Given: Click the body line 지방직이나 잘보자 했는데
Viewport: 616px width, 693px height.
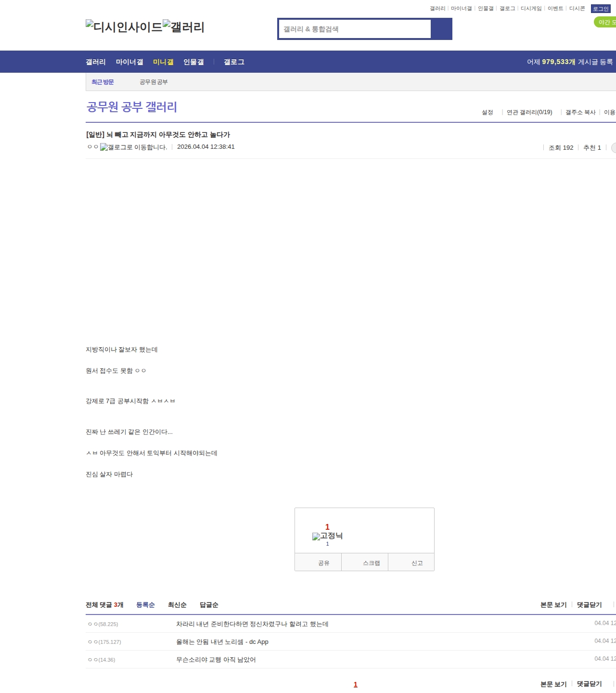Looking at the screenshot, I should pos(122,350).
